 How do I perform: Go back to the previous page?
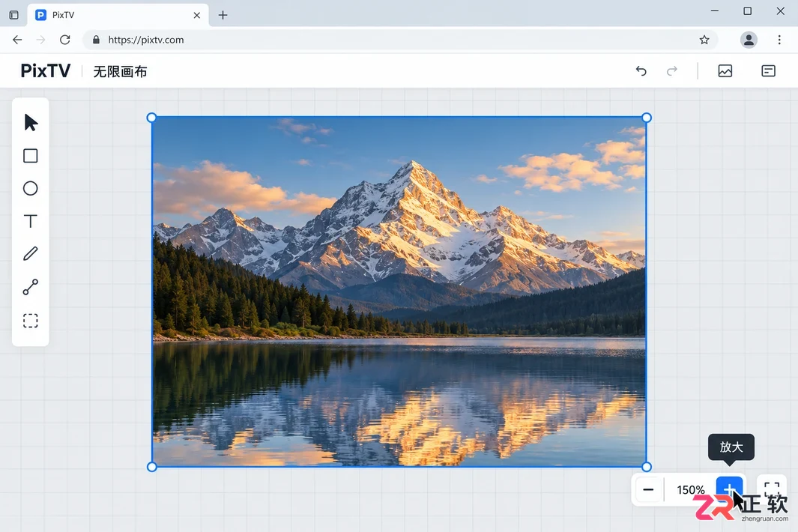coord(17,40)
